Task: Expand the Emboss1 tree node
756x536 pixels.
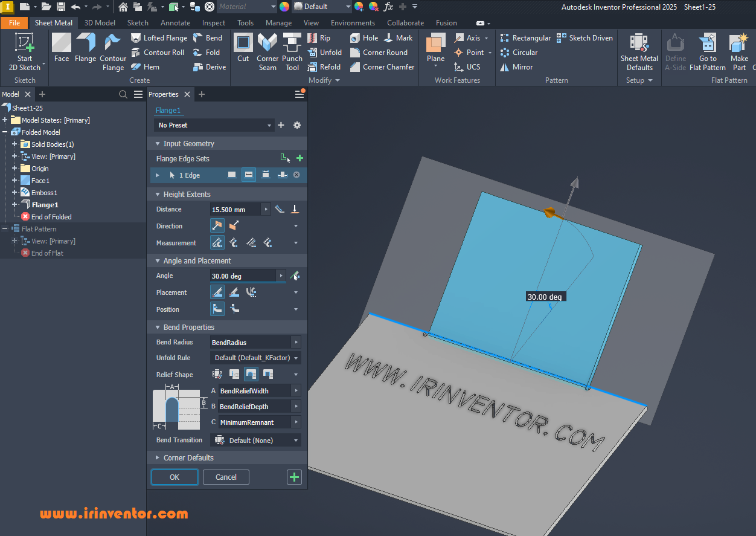Action: pyautogui.click(x=14, y=192)
